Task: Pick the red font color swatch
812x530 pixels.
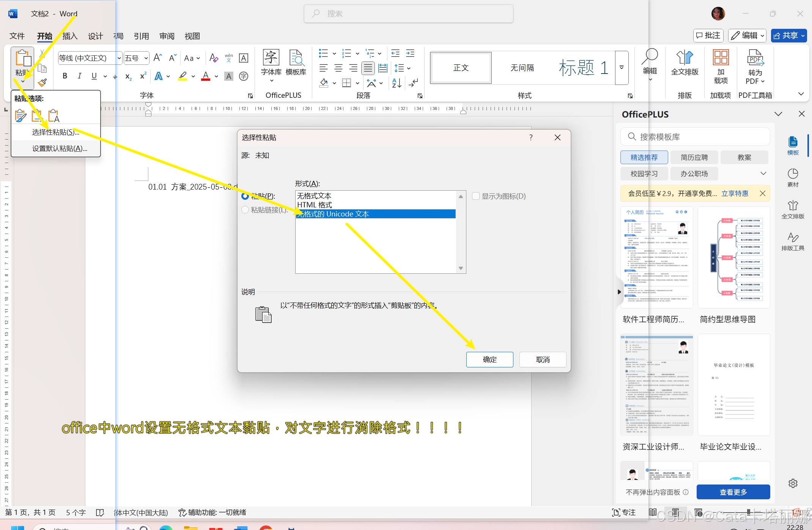Action: 205,77
